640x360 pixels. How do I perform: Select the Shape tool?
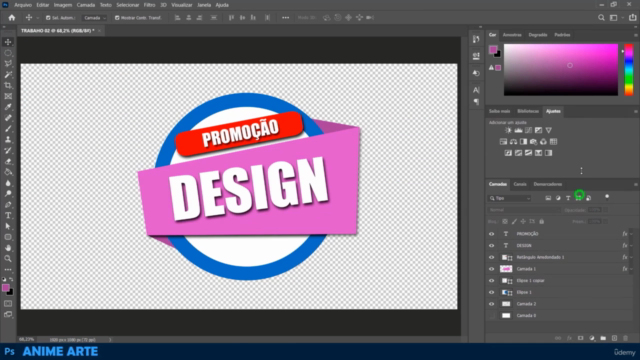8,237
